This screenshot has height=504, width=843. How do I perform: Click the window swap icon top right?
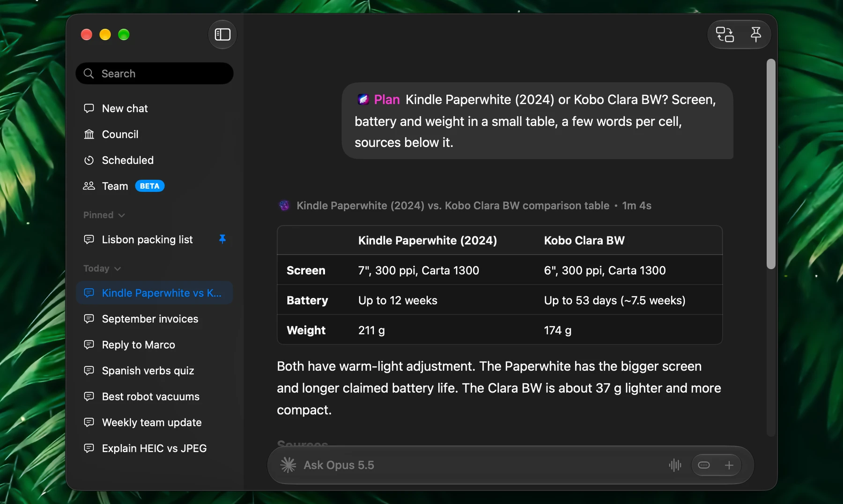point(725,35)
